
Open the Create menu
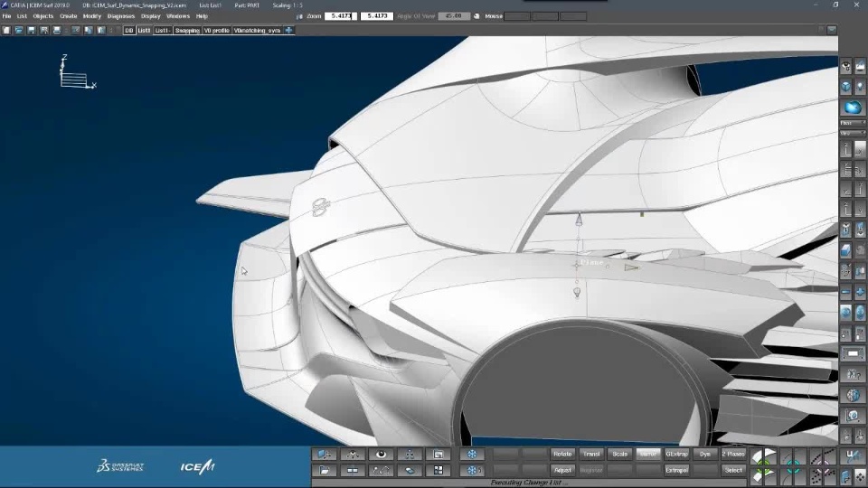68,16
